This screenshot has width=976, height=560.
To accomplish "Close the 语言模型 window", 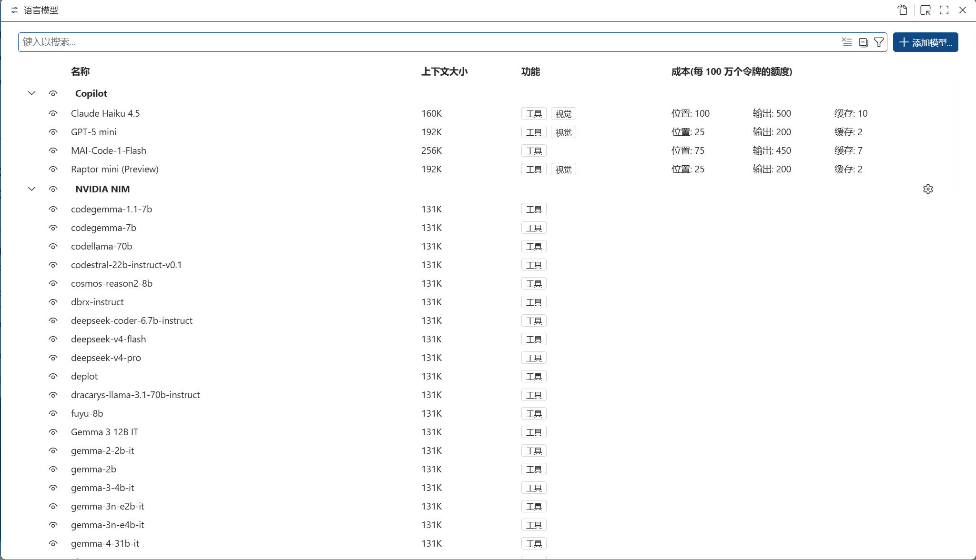I will pyautogui.click(x=962, y=10).
